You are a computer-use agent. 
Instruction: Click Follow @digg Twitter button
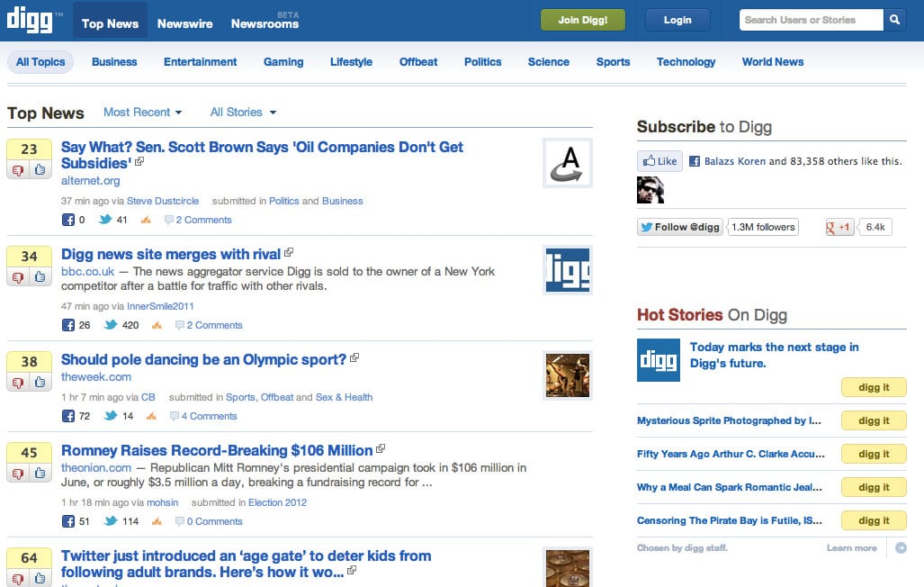[680, 227]
